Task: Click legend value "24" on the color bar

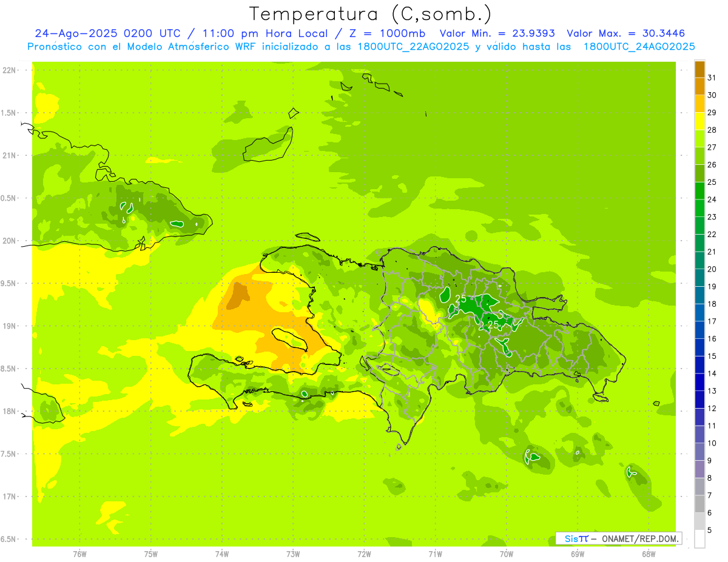Action: click(x=712, y=199)
